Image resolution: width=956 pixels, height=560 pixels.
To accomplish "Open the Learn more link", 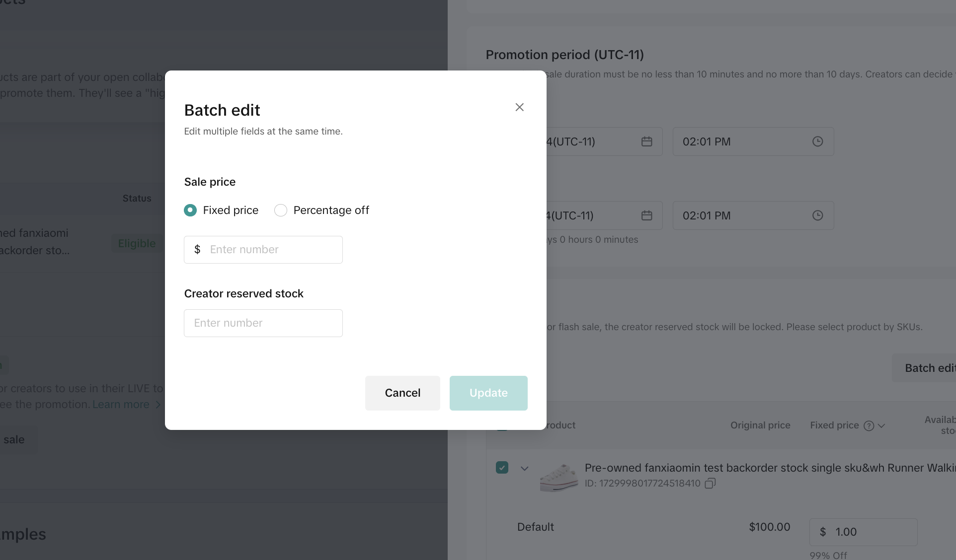I will tap(121, 405).
